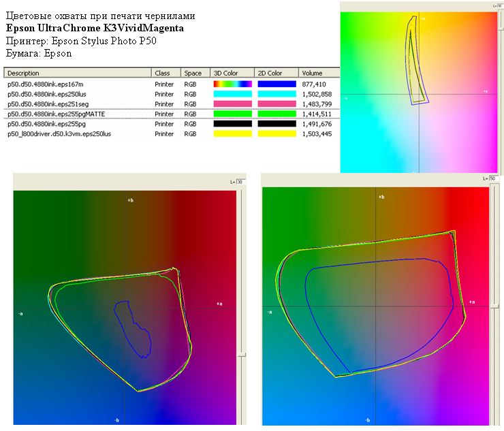Screen dimensions: 504x431
Task: Click the lightness slider handle of bottom-right L=50 plot
Action: pyautogui.click(x=495, y=306)
